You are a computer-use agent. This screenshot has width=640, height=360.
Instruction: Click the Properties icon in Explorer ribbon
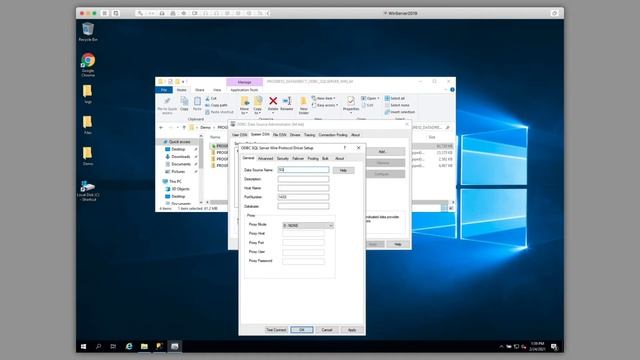tap(351, 104)
